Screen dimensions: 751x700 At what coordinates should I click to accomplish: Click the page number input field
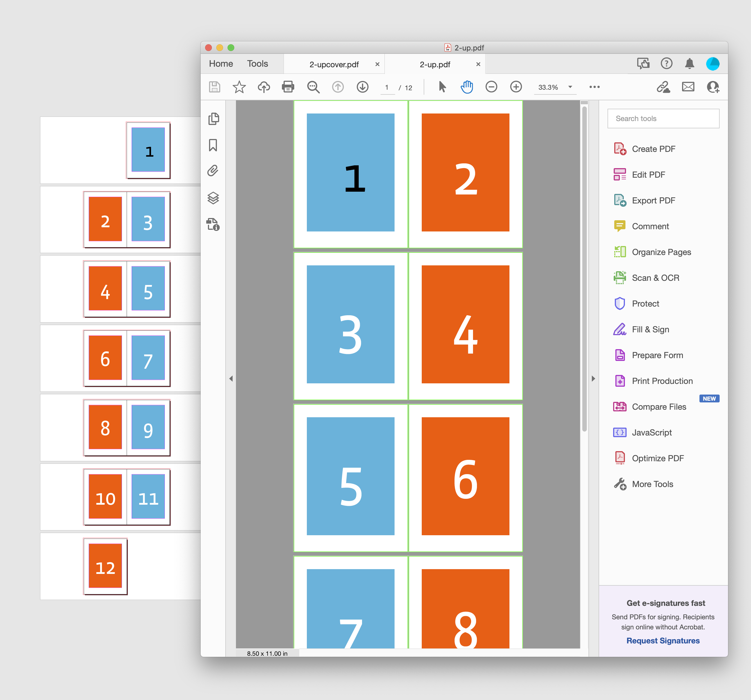coord(387,87)
